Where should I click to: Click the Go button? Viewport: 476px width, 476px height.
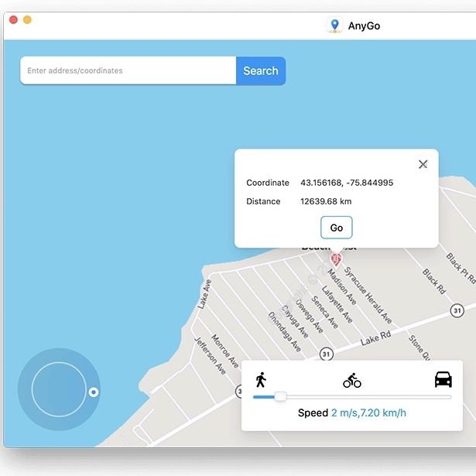[337, 228]
